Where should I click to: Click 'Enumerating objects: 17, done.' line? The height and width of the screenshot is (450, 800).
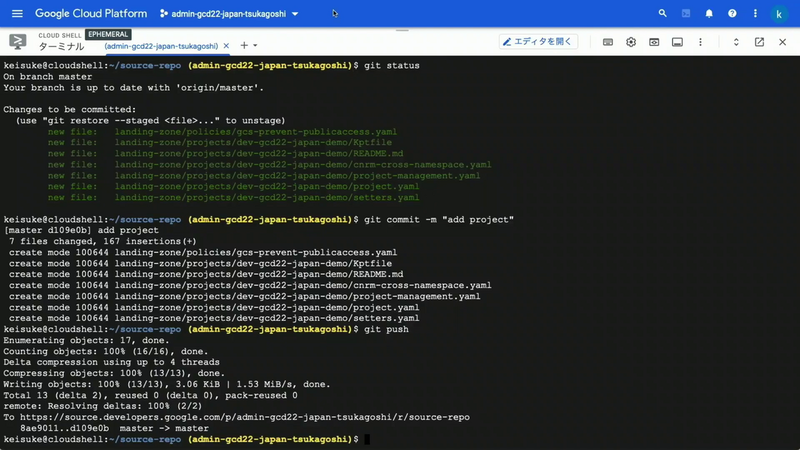tap(86, 340)
